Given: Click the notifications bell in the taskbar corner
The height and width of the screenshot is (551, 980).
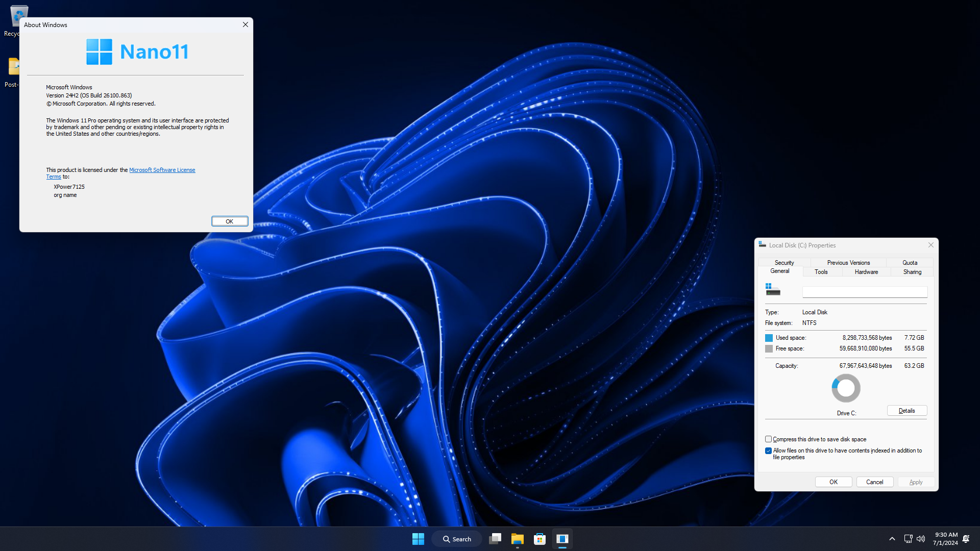Looking at the screenshot, I should coord(966,538).
